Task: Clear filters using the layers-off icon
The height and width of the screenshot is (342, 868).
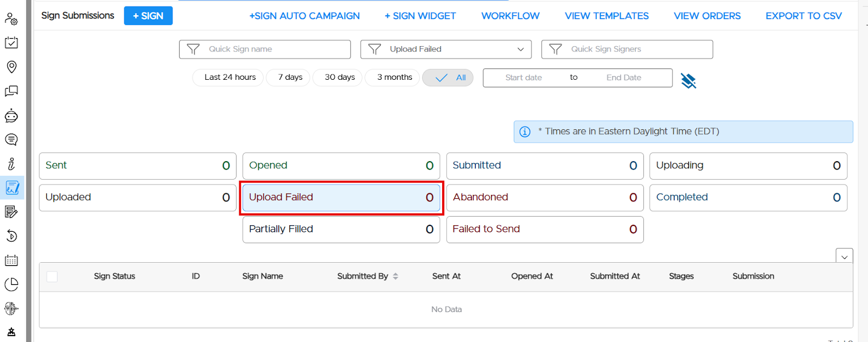Action: click(688, 81)
